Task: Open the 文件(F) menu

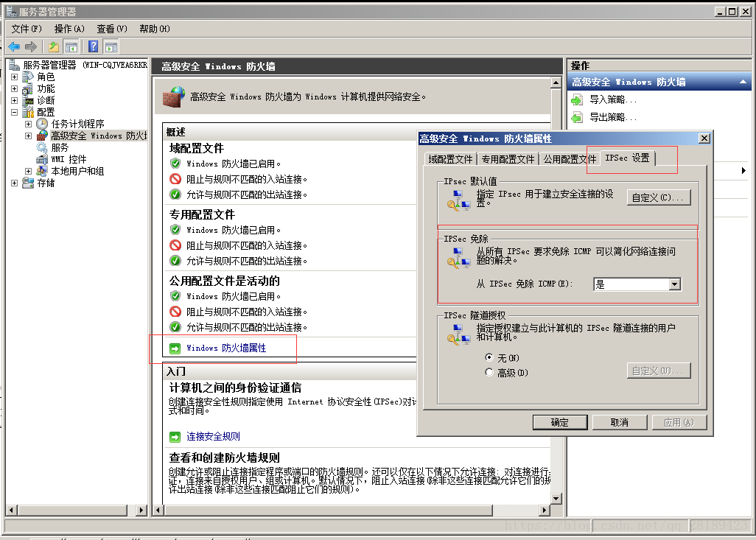Action: point(27,29)
